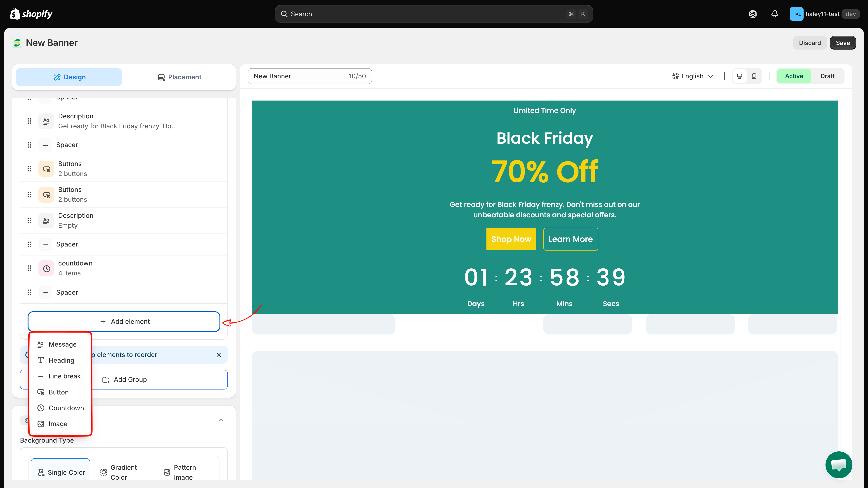Click the plus icon in Add element
Image resolution: width=868 pixels, height=488 pixels.
click(x=103, y=322)
